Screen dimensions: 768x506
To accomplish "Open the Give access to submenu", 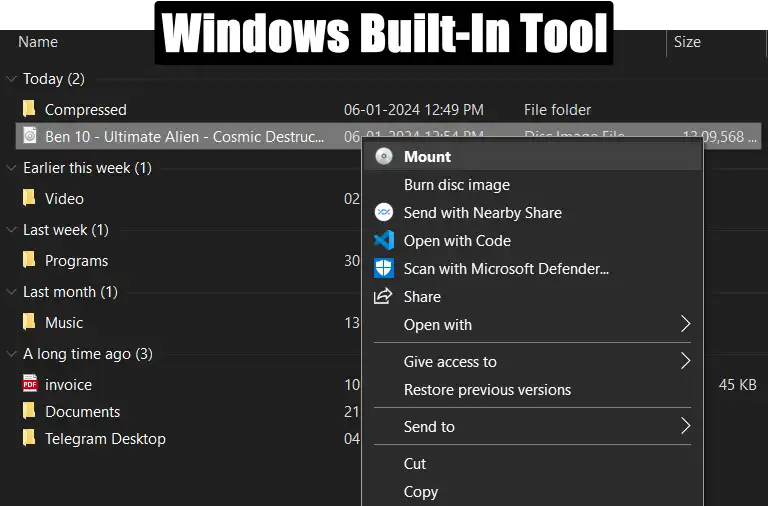I will 533,361.
